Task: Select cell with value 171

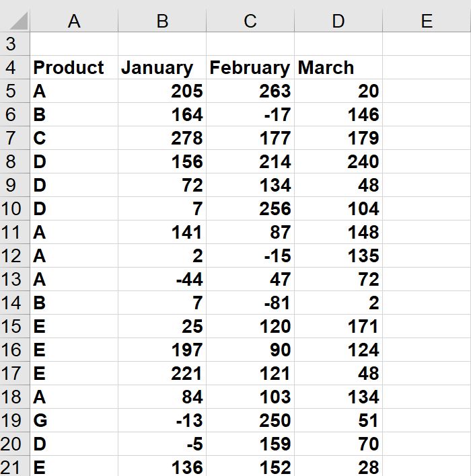Action: [338, 326]
